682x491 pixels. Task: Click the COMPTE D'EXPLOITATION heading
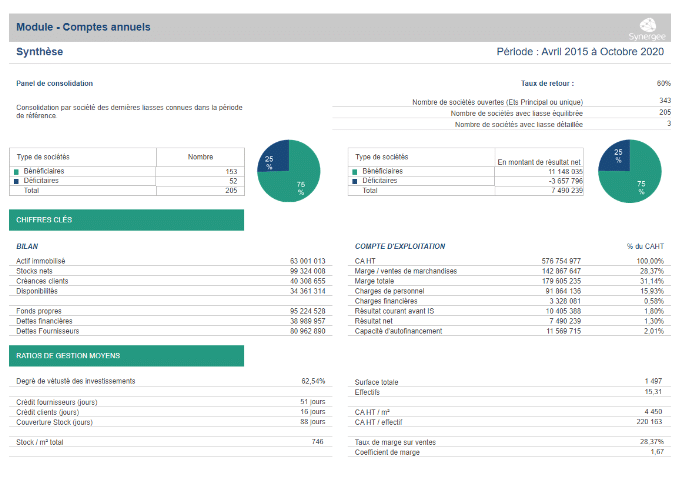pyautogui.click(x=400, y=245)
